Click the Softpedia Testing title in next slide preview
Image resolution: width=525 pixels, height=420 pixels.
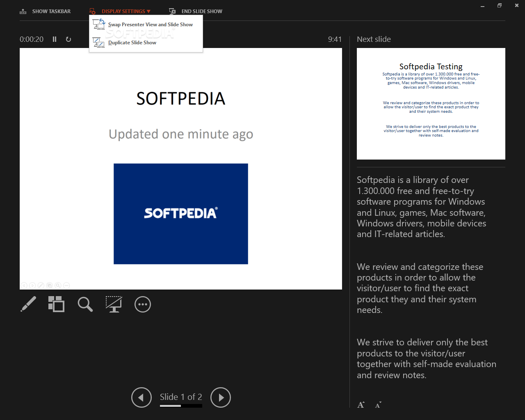(431, 66)
